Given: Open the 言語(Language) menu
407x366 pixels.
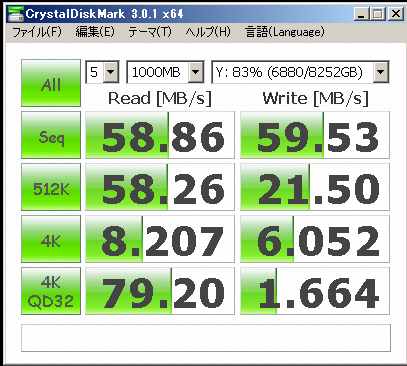Looking at the screenshot, I should click(x=285, y=32).
